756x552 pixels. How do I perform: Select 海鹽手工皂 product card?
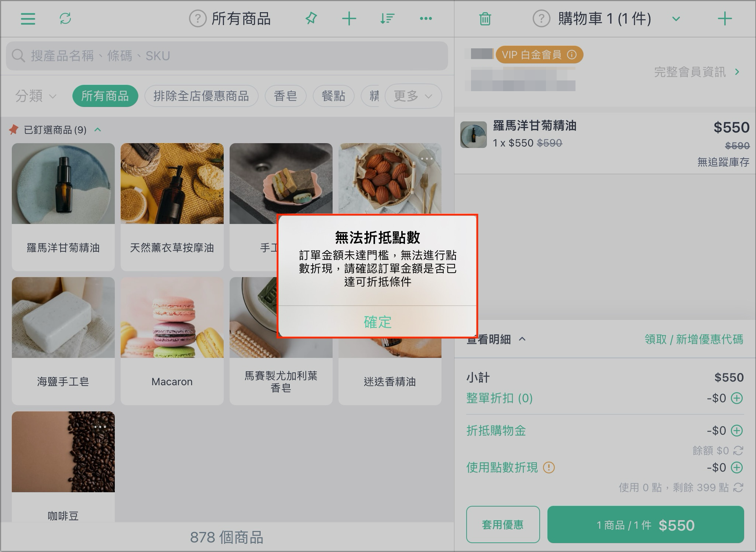(x=63, y=341)
